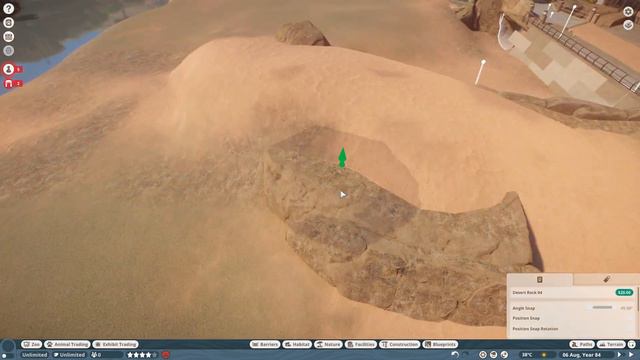Open the Facilities build menu
The width and height of the screenshot is (640, 360).
click(361, 344)
